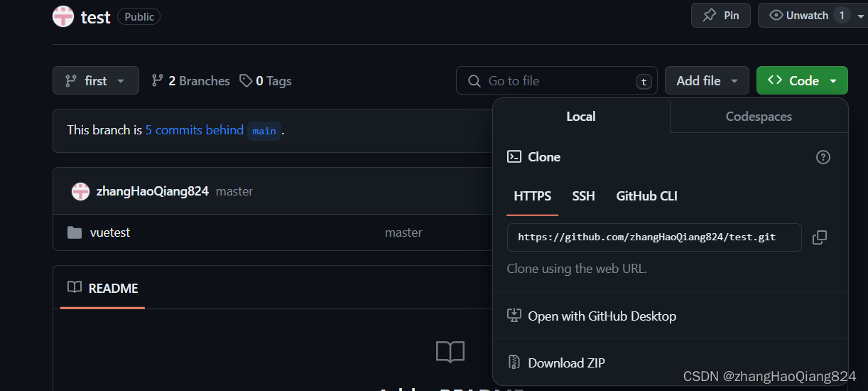
Task: Switch to the Codespaces tab
Action: coord(759,116)
